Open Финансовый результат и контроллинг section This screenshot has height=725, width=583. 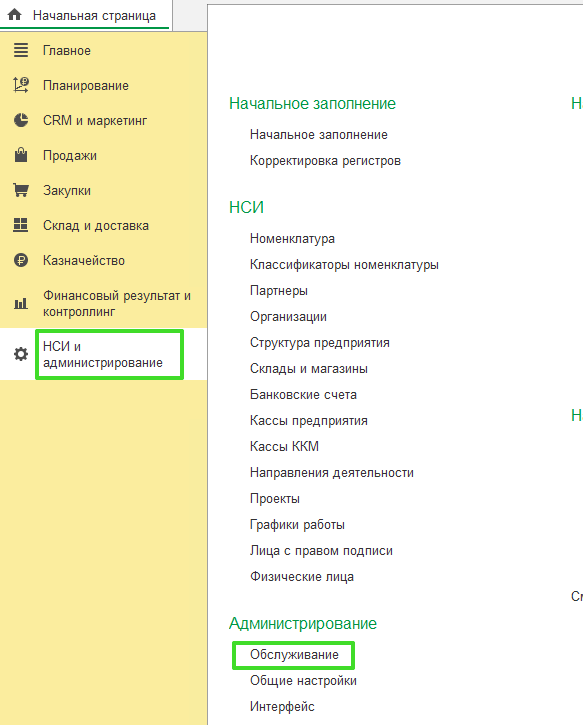(117, 303)
